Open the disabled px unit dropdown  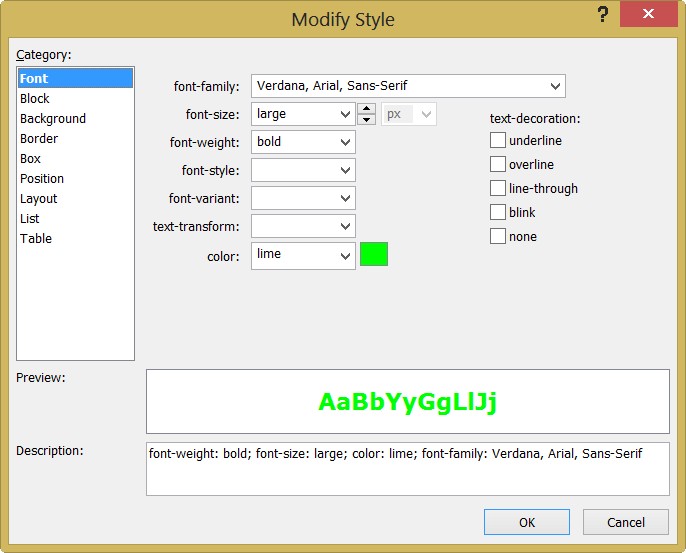point(409,114)
